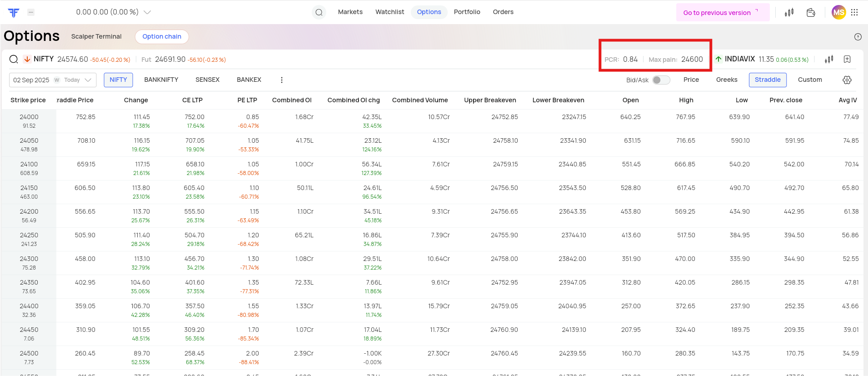Screen dimensions: 868x376
Task: Open the wallet funds icon
Action: point(811,12)
